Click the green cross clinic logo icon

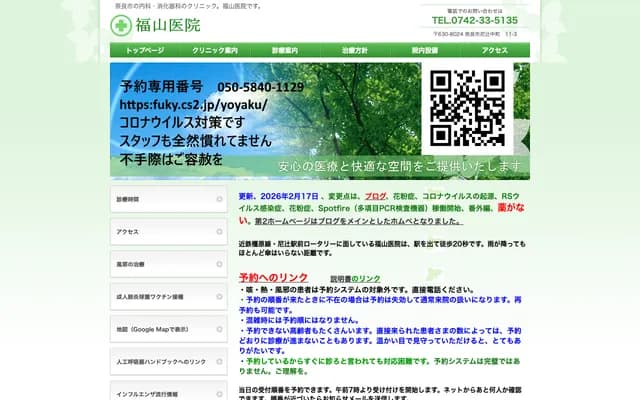click(121, 25)
